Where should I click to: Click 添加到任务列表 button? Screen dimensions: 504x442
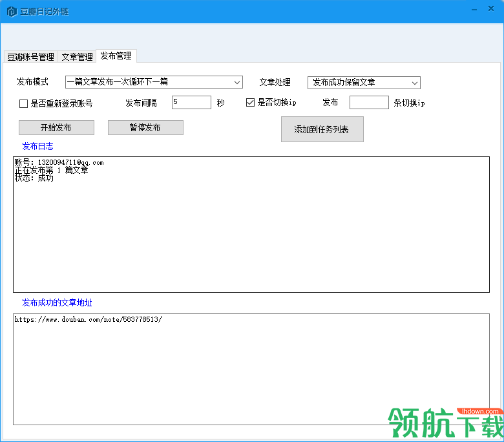pyautogui.click(x=322, y=129)
